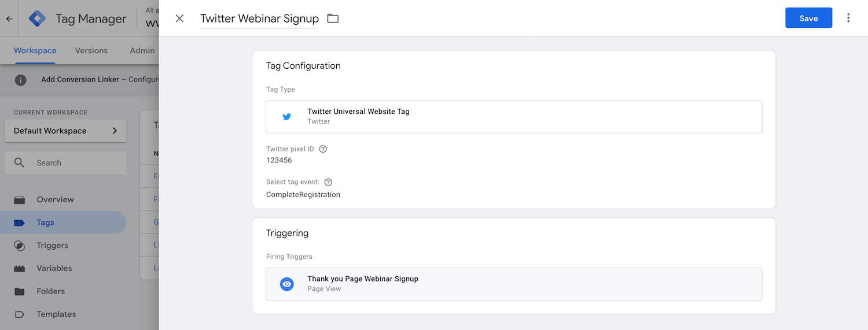The width and height of the screenshot is (868, 330).
Task: Click the info icon in notification bar
Action: 21,80
